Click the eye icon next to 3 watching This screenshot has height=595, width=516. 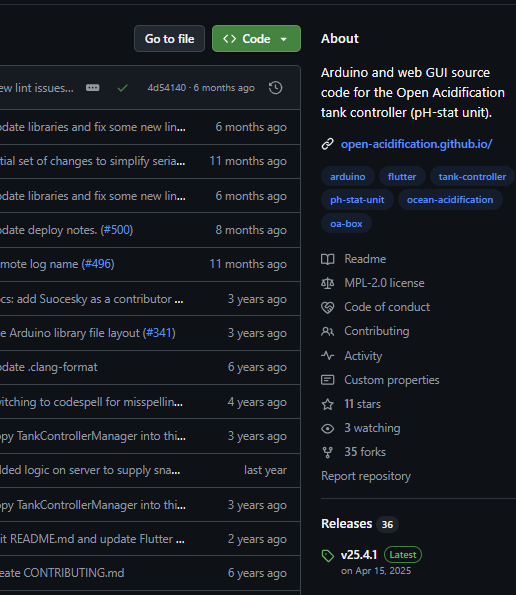(x=327, y=428)
